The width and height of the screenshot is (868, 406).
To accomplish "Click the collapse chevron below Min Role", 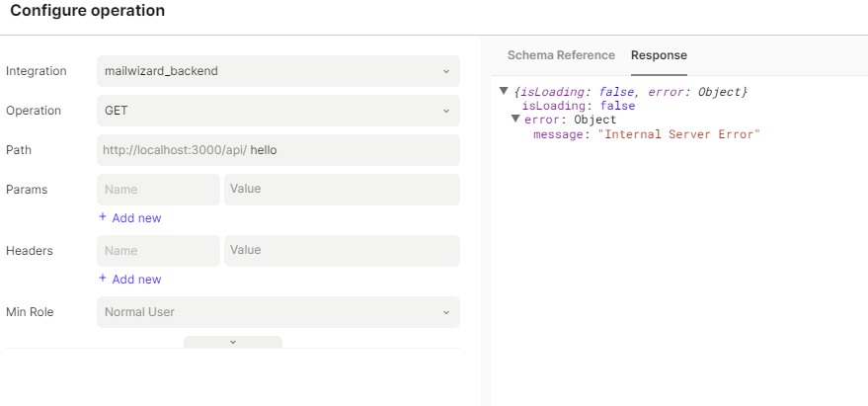I will pyautogui.click(x=233, y=342).
